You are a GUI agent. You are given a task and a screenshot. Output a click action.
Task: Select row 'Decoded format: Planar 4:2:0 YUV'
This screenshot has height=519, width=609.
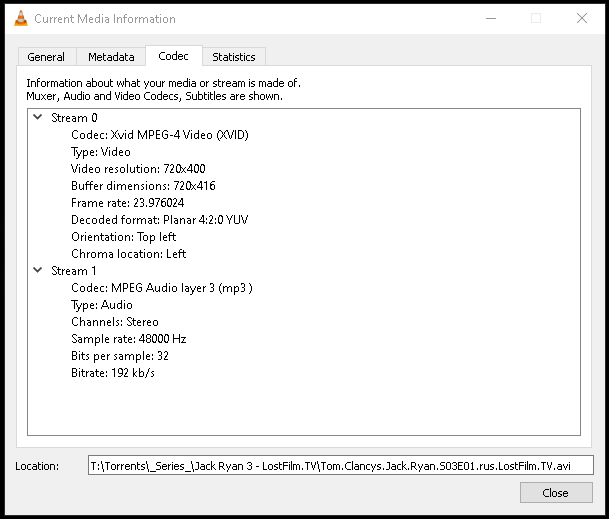160,220
